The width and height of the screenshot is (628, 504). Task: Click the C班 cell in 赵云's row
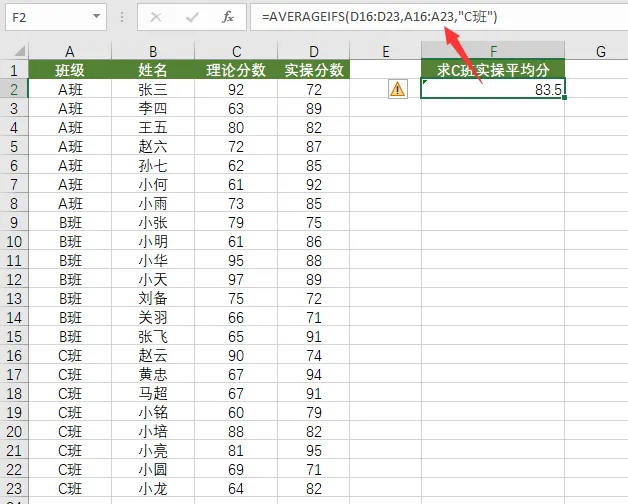tap(70, 355)
